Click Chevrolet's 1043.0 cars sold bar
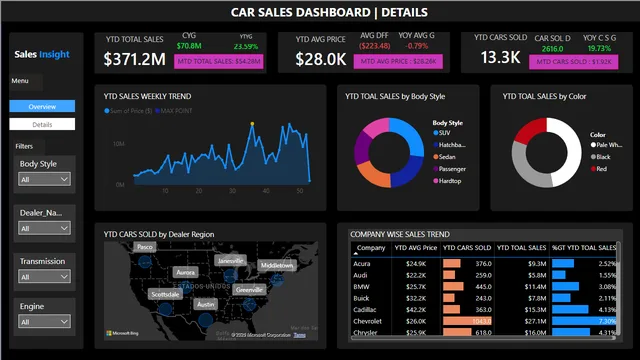The height and width of the screenshot is (360, 640). [x=467, y=321]
